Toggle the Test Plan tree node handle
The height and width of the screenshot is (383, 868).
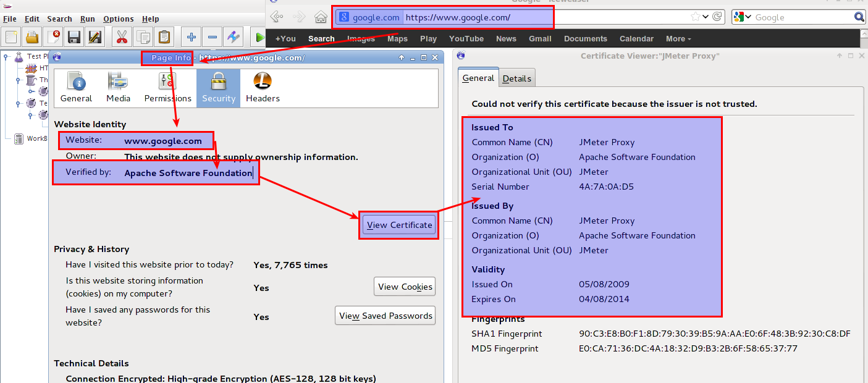coord(6,56)
